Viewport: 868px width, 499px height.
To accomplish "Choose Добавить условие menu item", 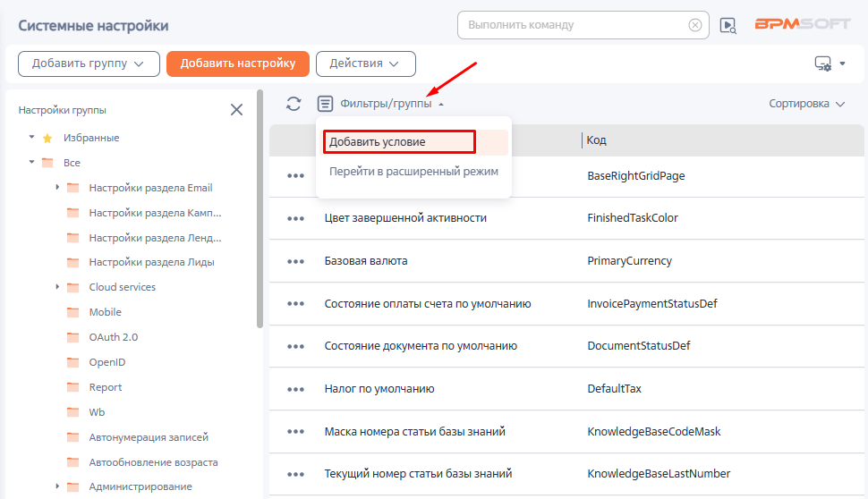I will pyautogui.click(x=399, y=142).
